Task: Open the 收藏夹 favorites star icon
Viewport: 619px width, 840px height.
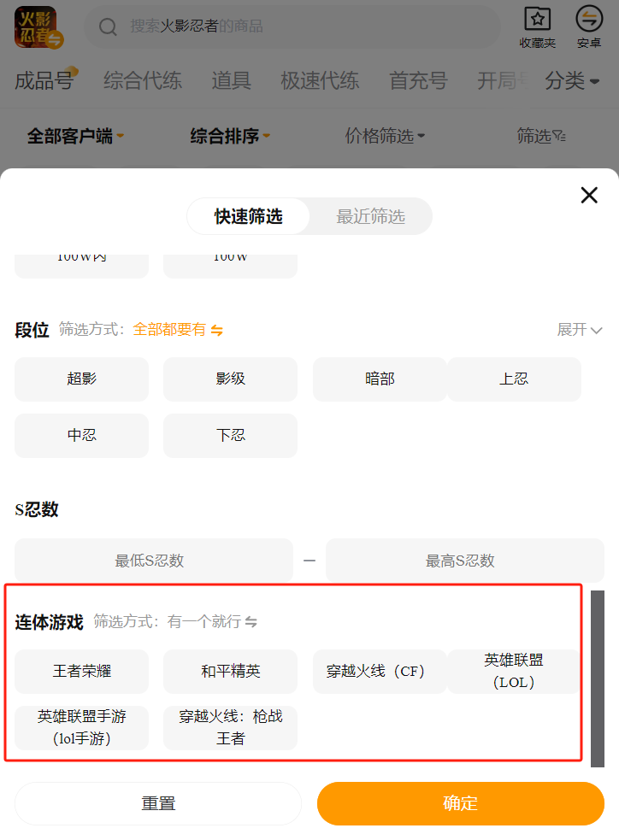Action: 537,20
